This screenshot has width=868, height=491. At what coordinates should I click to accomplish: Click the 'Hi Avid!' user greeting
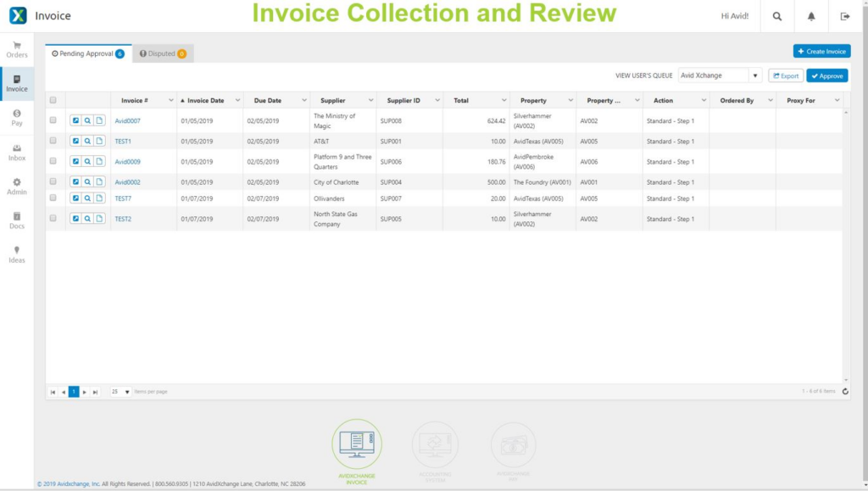coord(735,16)
